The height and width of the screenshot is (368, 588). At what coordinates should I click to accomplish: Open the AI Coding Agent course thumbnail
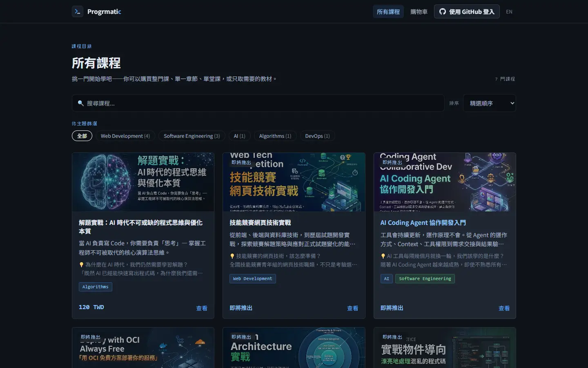pyautogui.click(x=445, y=182)
